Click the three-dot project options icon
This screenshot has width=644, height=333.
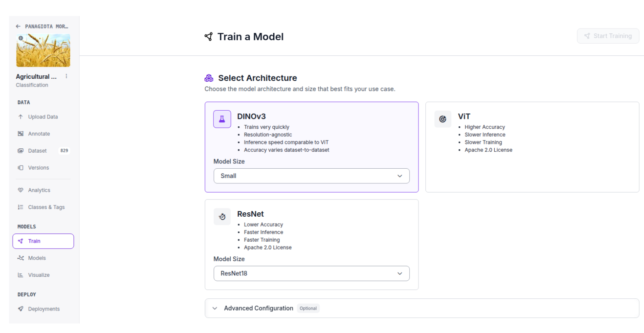point(66,76)
